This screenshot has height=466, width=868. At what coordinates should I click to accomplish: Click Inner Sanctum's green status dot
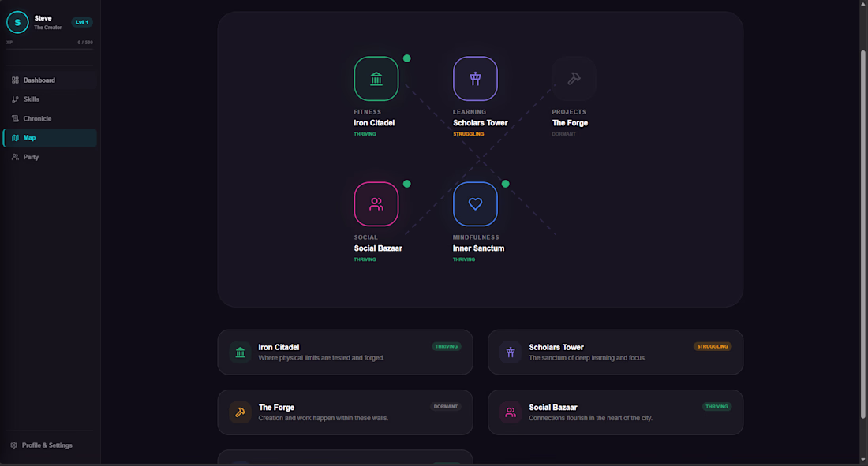(505, 184)
